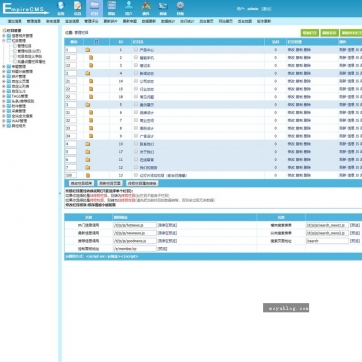Click the page icon in row ID 2

point(91,58)
